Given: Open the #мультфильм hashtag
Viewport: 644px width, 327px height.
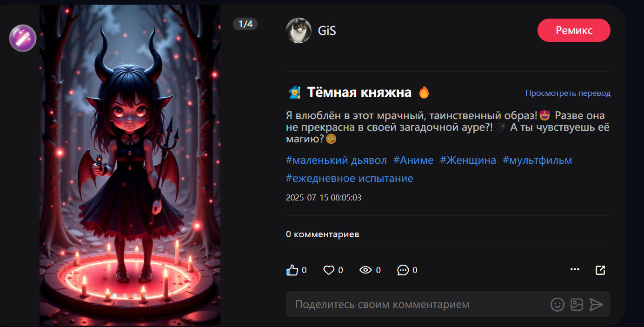Looking at the screenshot, I should (x=537, y=160).
